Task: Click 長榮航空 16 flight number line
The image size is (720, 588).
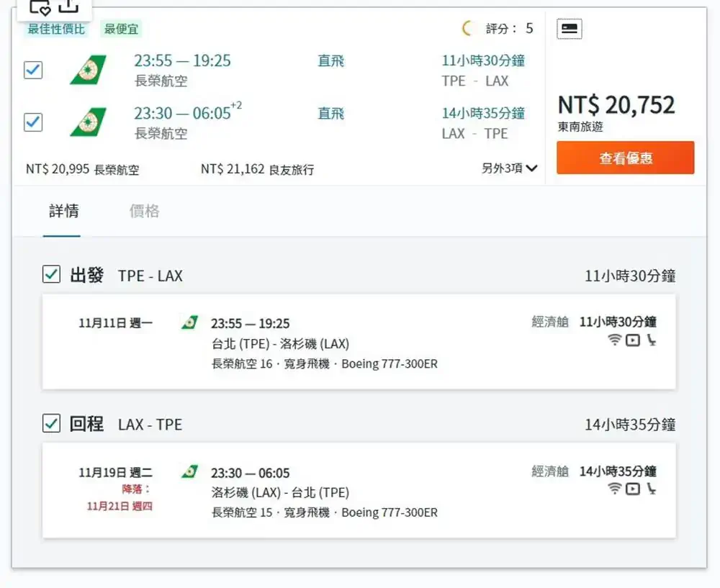Action: click(x=324, y=364)
